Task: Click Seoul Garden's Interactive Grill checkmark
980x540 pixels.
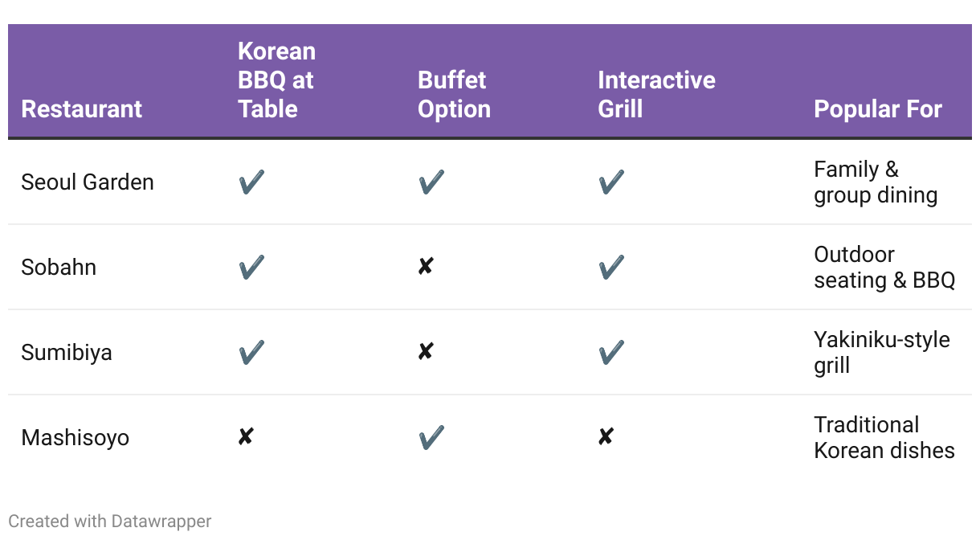Action: [x=611, y=182]
